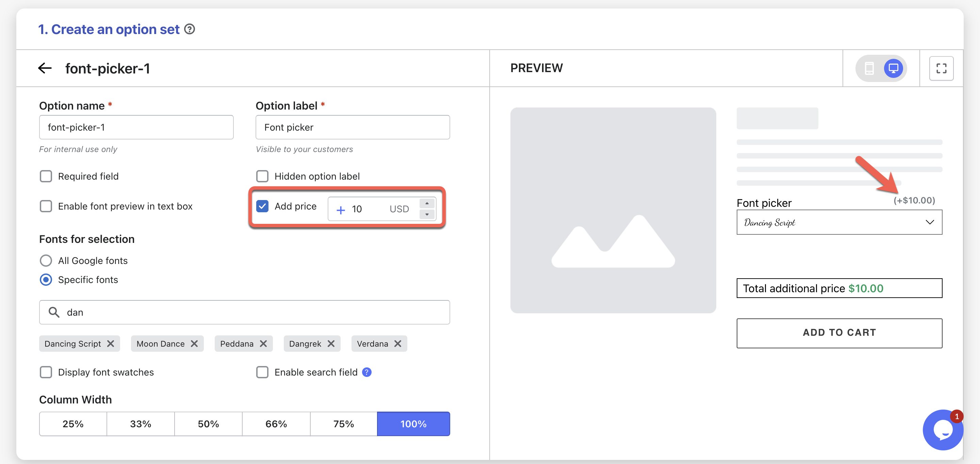Check Display font swatches option
This screenshot has height=464, width=980.
(x=46, y=372)
